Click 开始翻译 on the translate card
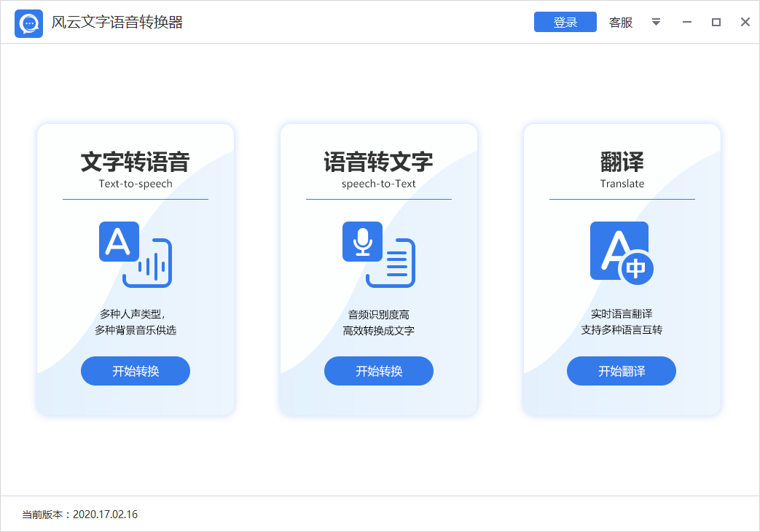Image resolution: width=760 pixels, height=532 pixels. point(621,371)
